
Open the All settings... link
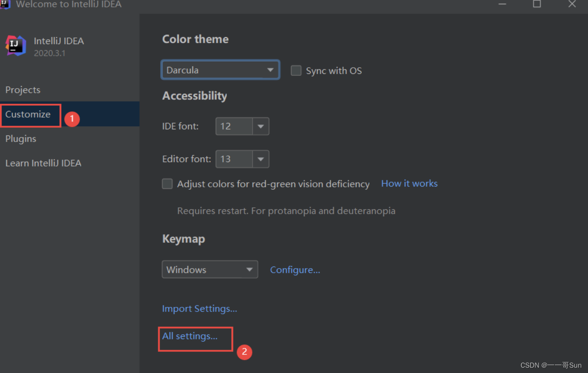coord(190,336)
